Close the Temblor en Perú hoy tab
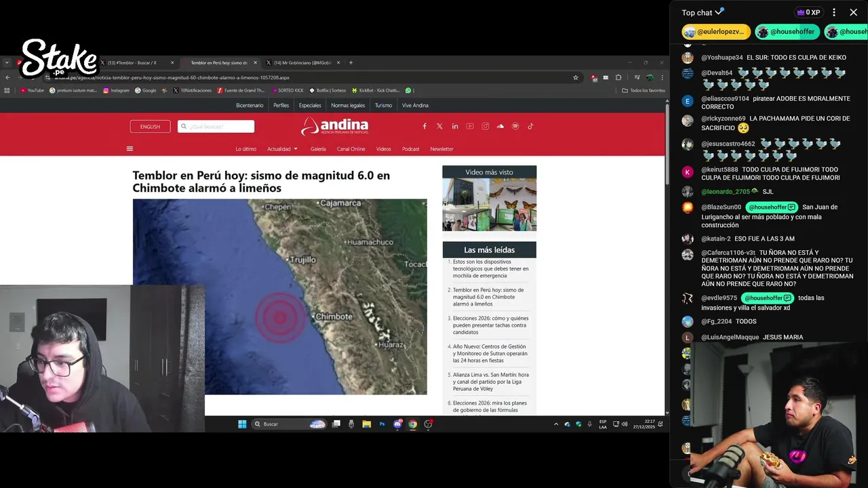This screenshot has height=488, width=868. coord(255,62)
